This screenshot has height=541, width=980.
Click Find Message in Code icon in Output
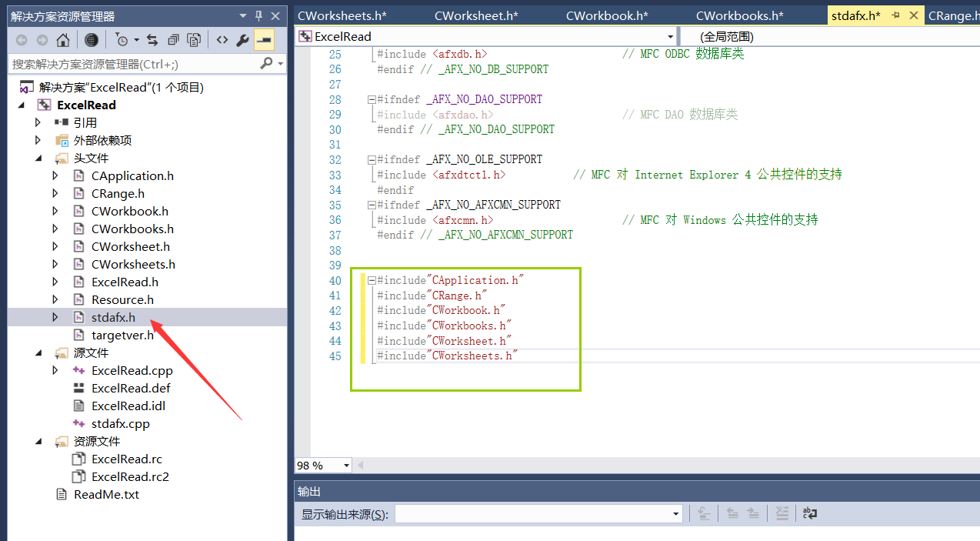(x=703, y=513)
